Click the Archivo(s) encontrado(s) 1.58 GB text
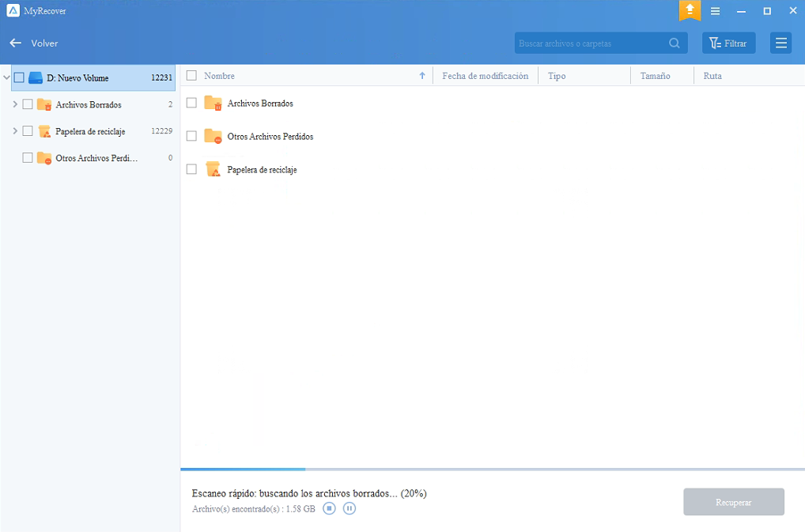Viewport: 805px width, 532px height. tap(254, 509)
